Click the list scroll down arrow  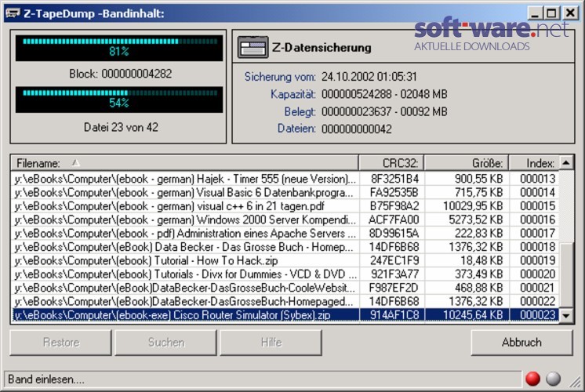coord(566,315)
